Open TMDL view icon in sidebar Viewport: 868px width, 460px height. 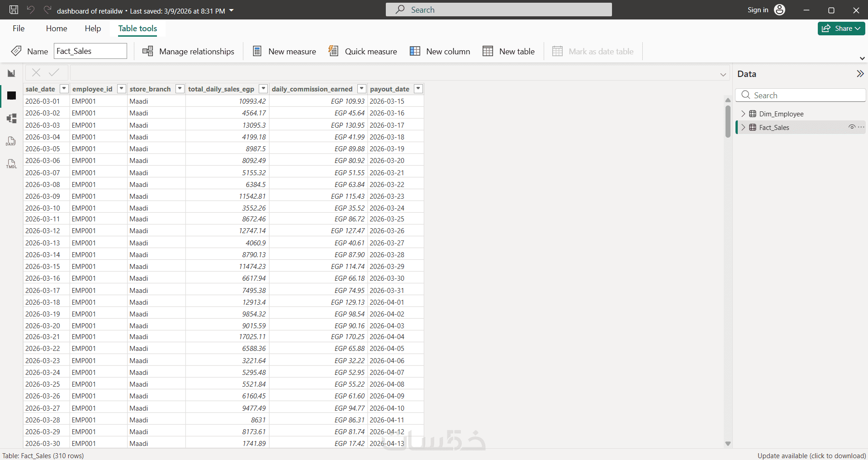pyautogui.click(x=11, y=164)
